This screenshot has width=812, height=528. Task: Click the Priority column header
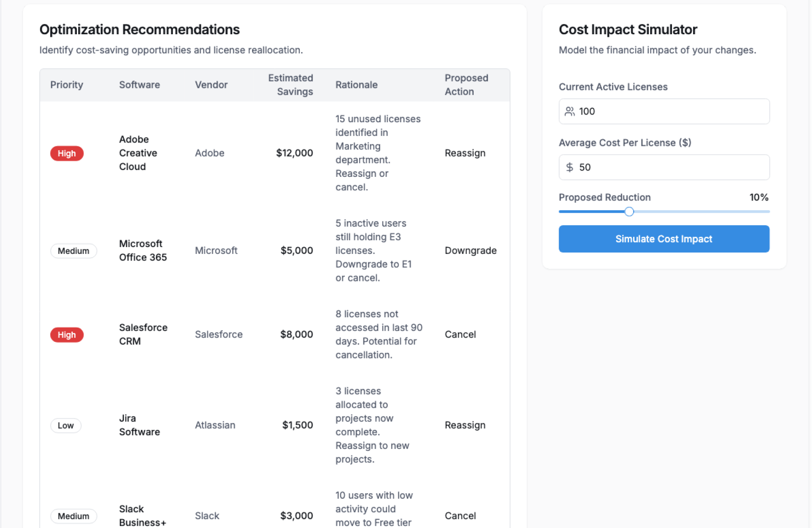click(x=67, y=85)
